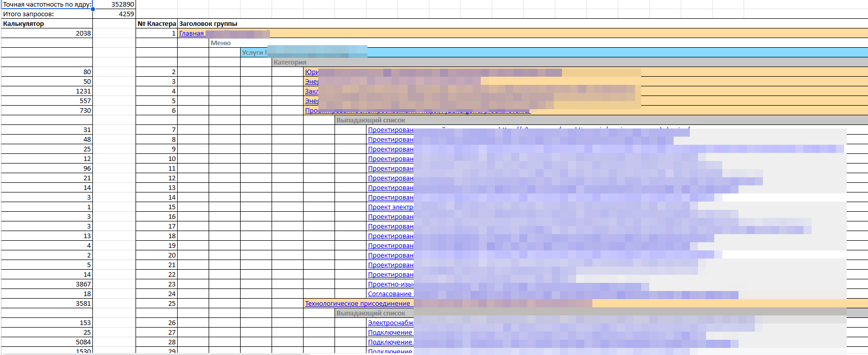868x355 pixels.
Task: Select the calculator value 31
Action: 47,130
